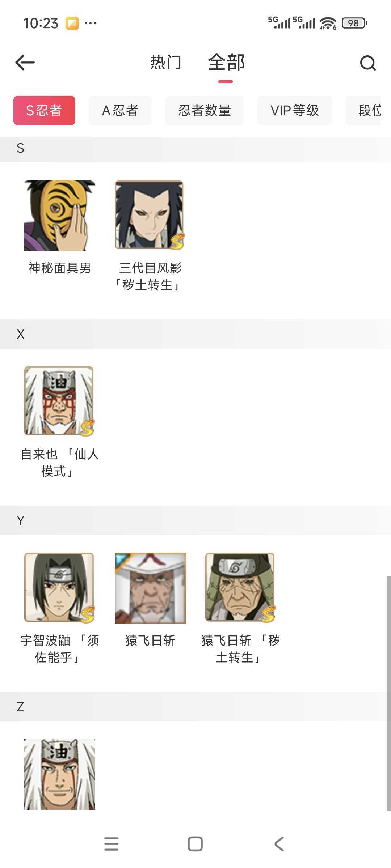Image resolution: width=391 pixels, height=868 pixels.
Task: Switch to the 热门 tab
Action: tap(165, 62)
